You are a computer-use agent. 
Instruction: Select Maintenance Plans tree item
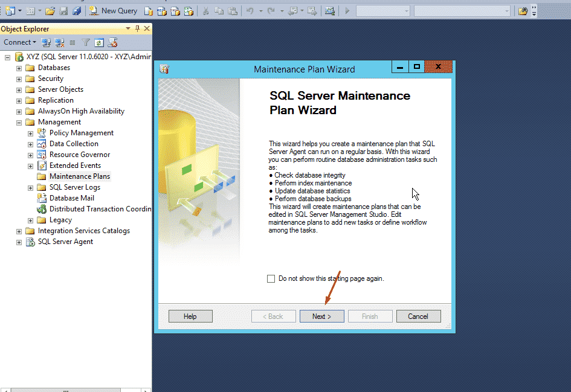pyautogui.click(x=79, y=176)
